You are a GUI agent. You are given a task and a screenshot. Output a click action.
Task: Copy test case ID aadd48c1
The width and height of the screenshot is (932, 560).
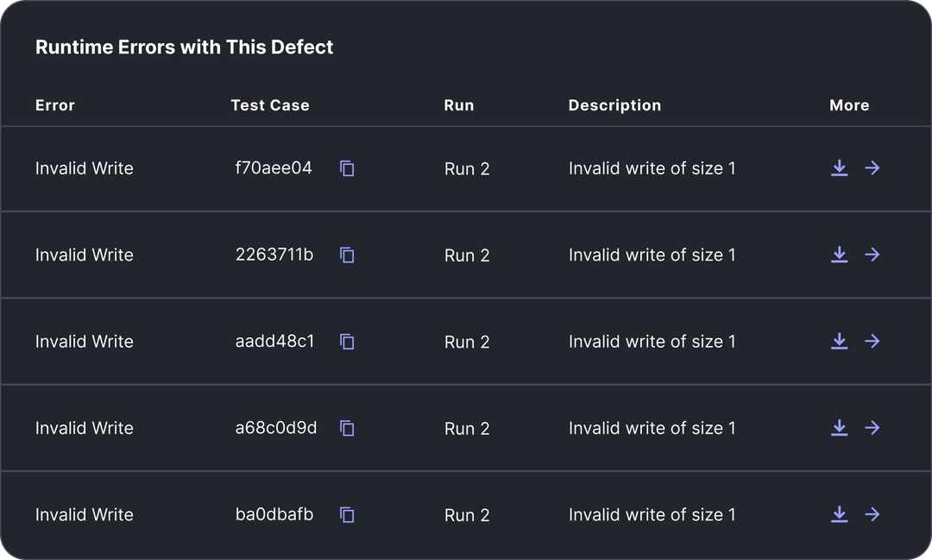pos(347,341)
